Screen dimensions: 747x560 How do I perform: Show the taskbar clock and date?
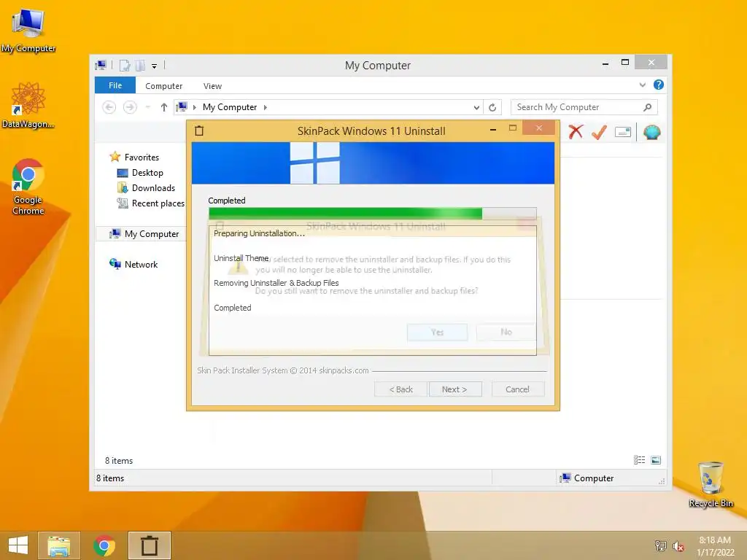[x=715, y=546]
